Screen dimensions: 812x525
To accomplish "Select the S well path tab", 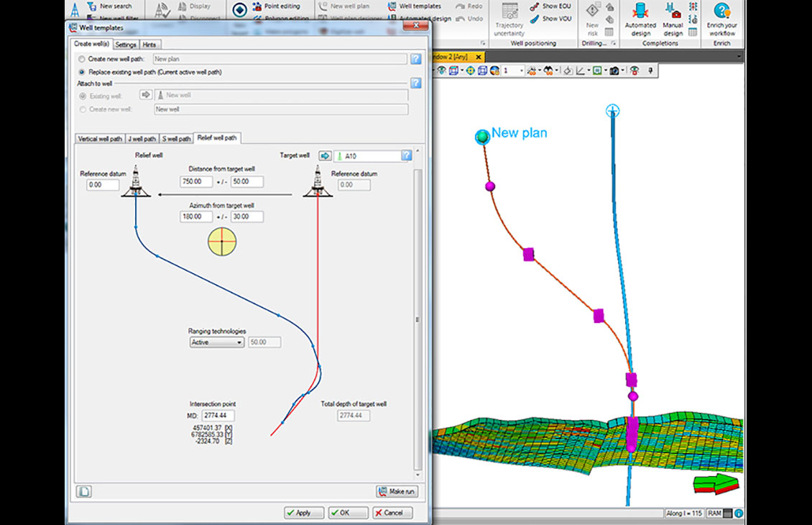I will pos(176,139).
